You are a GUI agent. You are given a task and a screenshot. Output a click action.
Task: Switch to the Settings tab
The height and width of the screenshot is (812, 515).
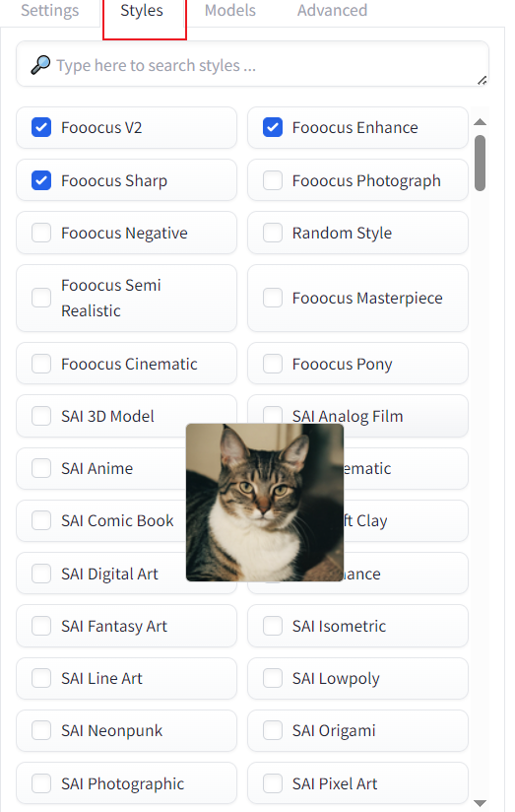49,11
